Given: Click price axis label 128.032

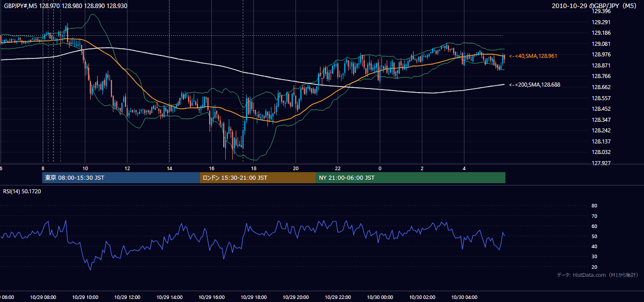Looking at the screenshot, I should click(601, 152).
